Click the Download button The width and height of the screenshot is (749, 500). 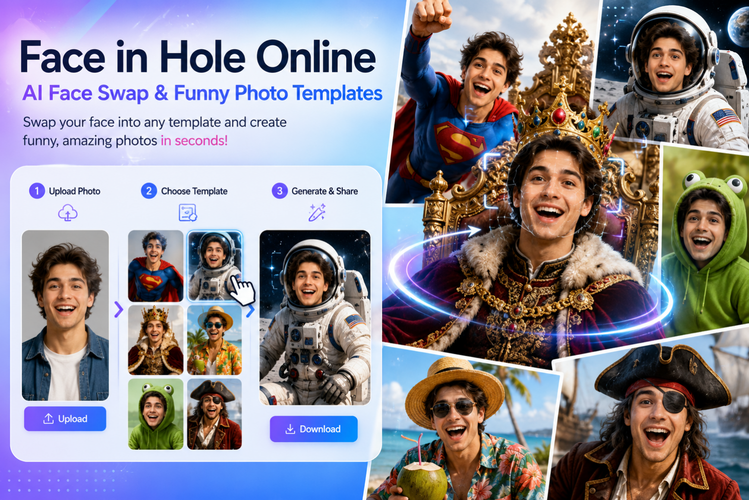(313, 429)
